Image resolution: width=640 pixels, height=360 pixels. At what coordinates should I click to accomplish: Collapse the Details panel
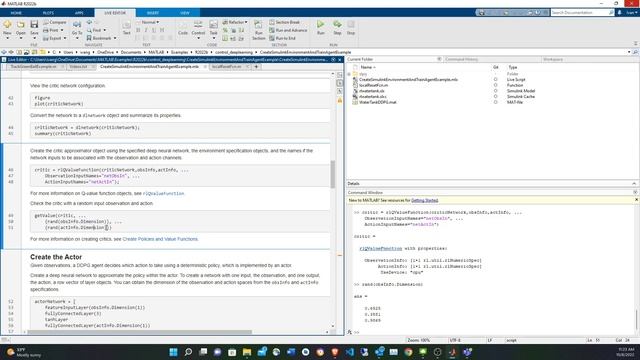click(634, 184)
